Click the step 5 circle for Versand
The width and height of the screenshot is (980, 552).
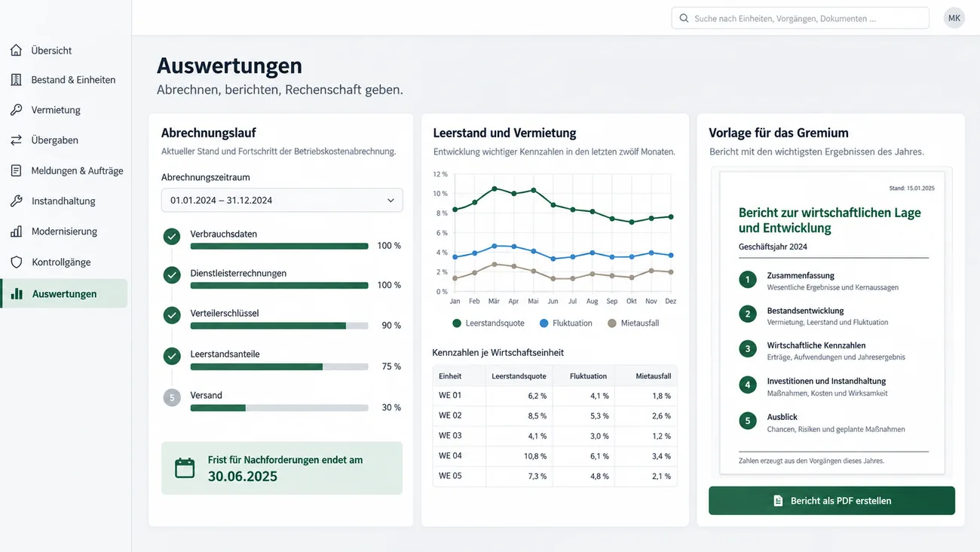172,397
